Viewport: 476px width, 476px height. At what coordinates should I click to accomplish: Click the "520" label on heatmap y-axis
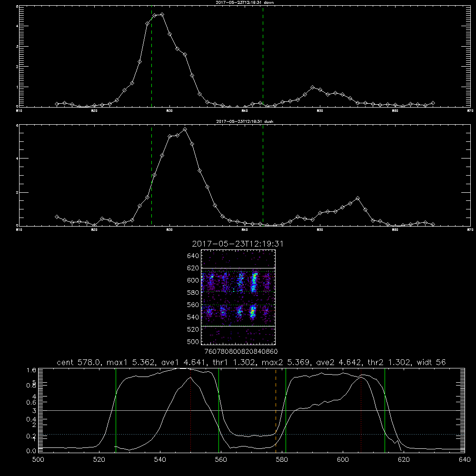tap(193, 329)
